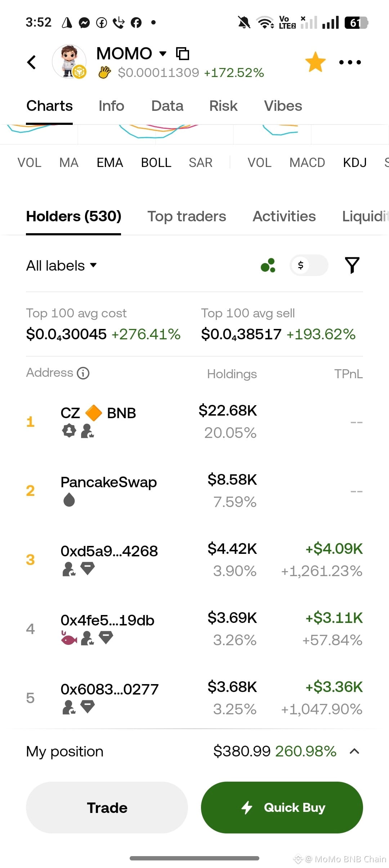Image resolution: width=389 pixels, height=868 pixels.
Task: Open the Top traders tab
Action: point(187,216)
